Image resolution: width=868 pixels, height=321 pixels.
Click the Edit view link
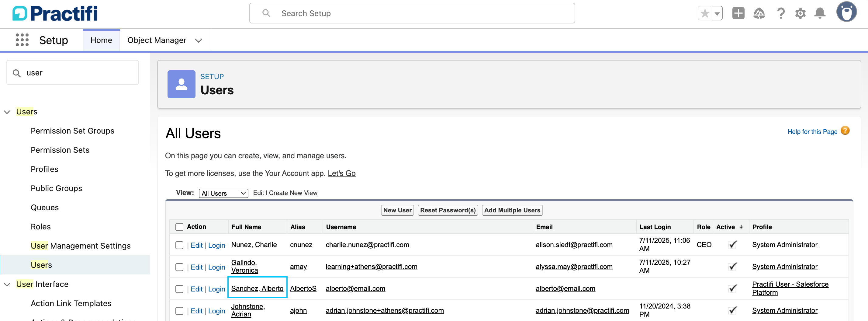point(258,193)
